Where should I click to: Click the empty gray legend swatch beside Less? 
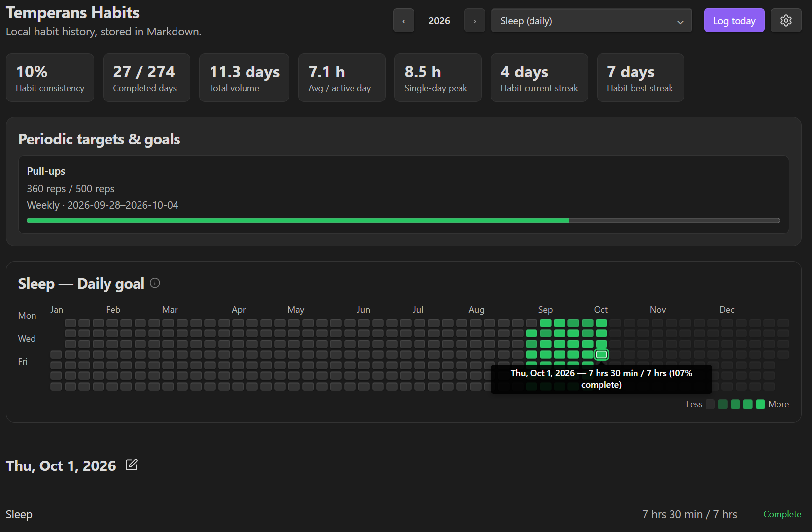(x=710, y=404)
